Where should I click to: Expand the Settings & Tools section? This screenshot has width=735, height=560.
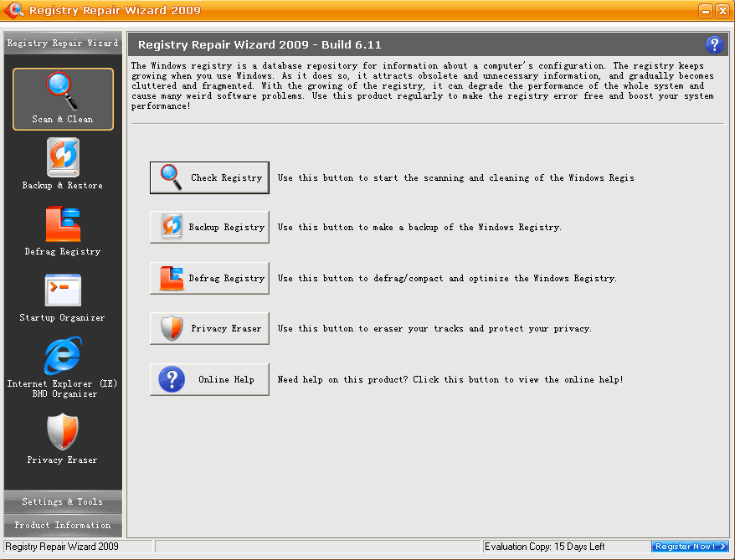pos(62,501)
